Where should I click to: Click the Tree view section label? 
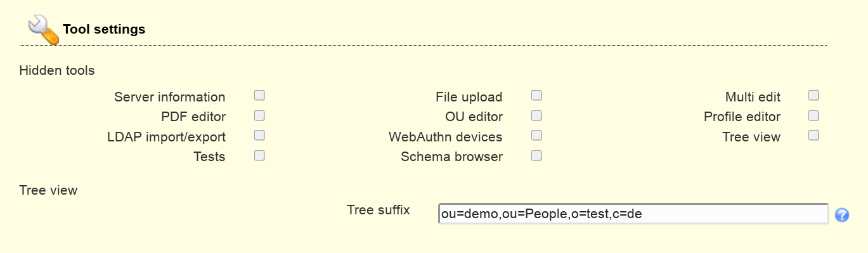(48, 190)
